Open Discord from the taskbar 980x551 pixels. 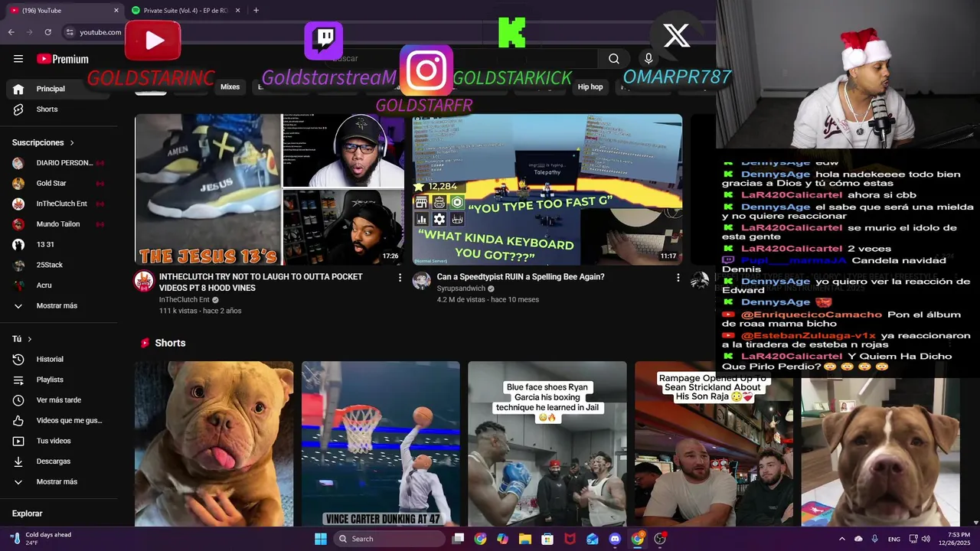point(615,539)
